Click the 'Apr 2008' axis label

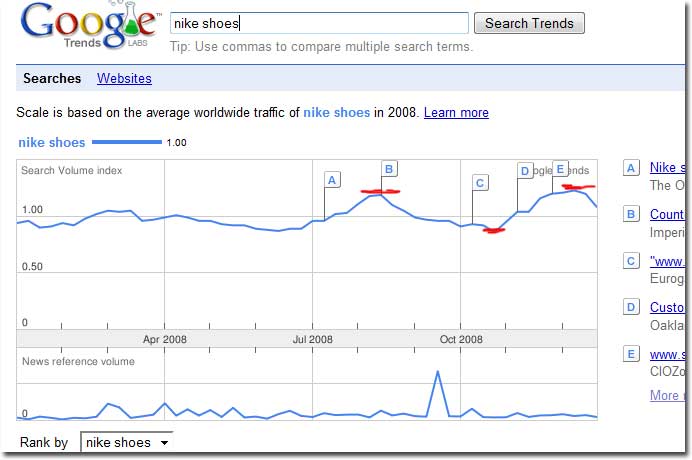point(165,339)
